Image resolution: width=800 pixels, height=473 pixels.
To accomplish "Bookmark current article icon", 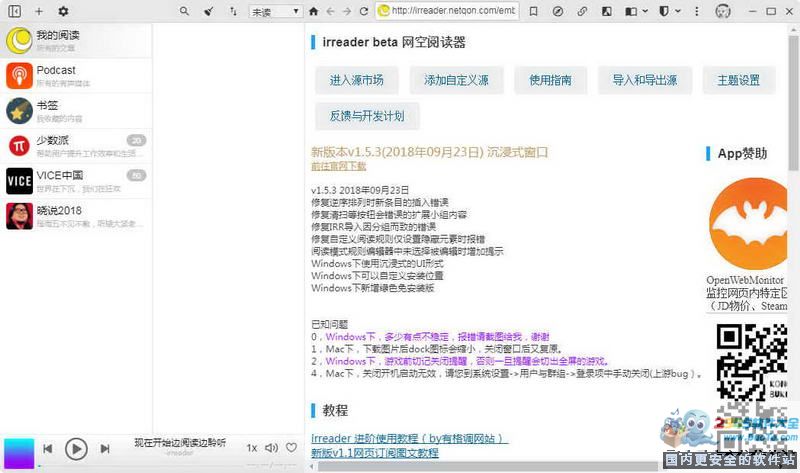I will point(533,11).
